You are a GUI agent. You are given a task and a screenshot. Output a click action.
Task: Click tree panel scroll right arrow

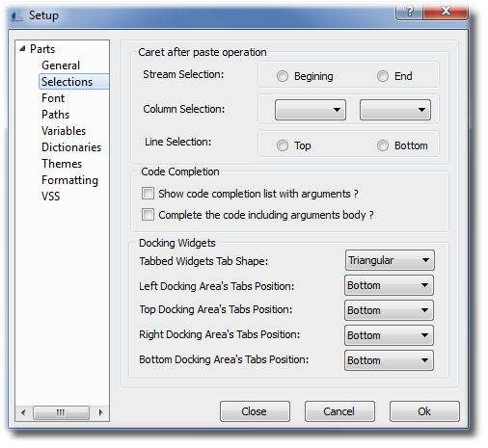(100, 412)
